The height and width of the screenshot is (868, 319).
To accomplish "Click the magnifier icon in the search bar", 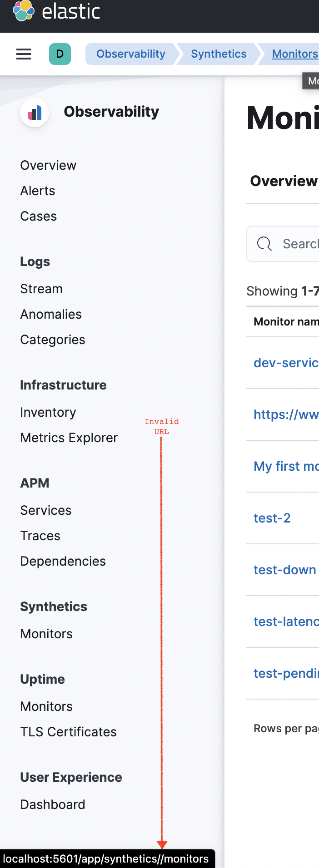I will [264, 244].
